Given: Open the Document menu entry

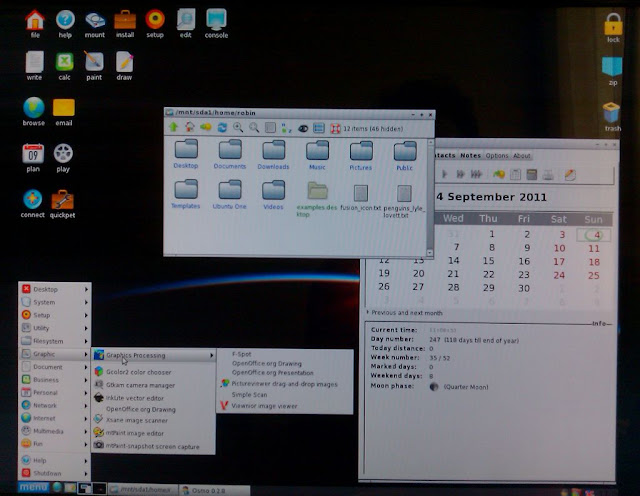Looking at the screenshot, I should pyautogui.click(x=55, y=367).
